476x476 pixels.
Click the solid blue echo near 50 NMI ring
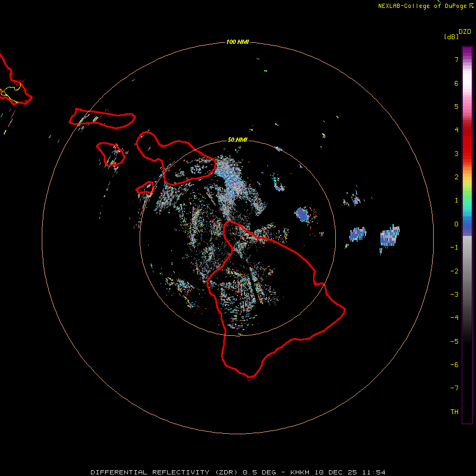tap(303, 214)
